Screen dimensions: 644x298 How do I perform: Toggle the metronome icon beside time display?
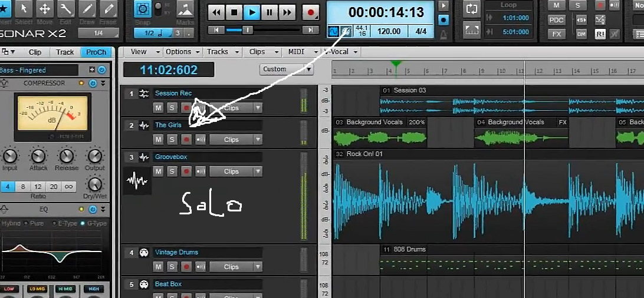click(x=443, y=35)
